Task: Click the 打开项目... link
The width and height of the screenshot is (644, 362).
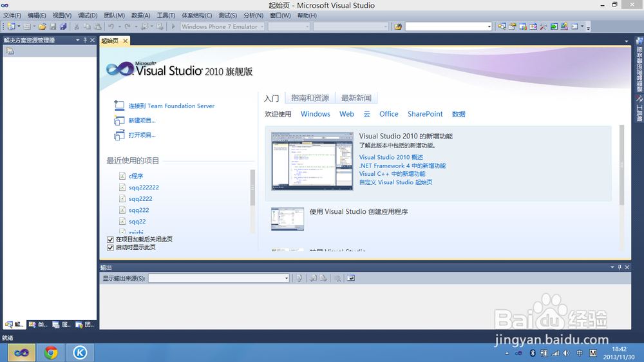Action: coord(142,135)
